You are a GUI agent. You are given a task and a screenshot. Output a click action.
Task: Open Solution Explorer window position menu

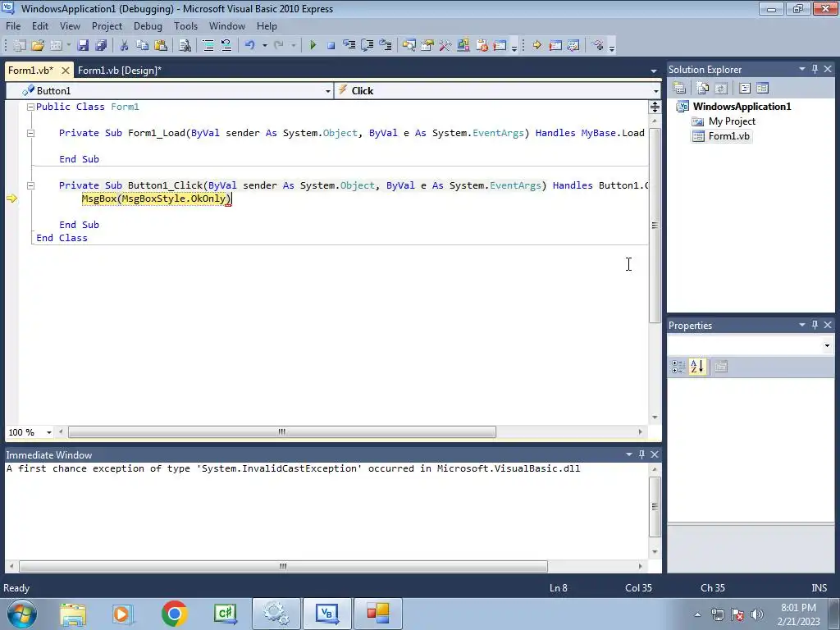802,69
